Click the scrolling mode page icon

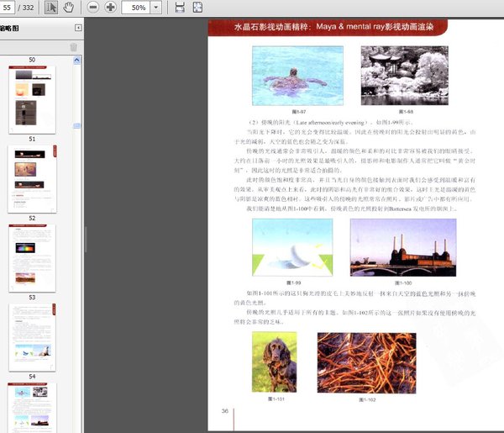(180, 8)
